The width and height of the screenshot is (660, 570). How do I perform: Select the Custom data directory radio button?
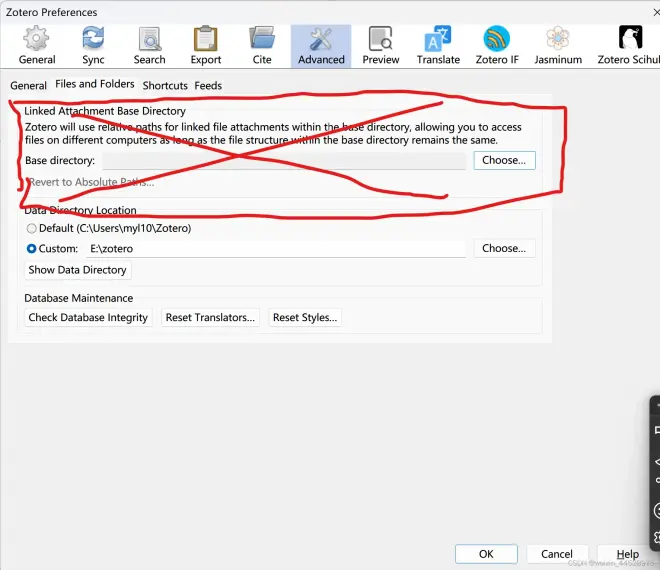[32, 249]
